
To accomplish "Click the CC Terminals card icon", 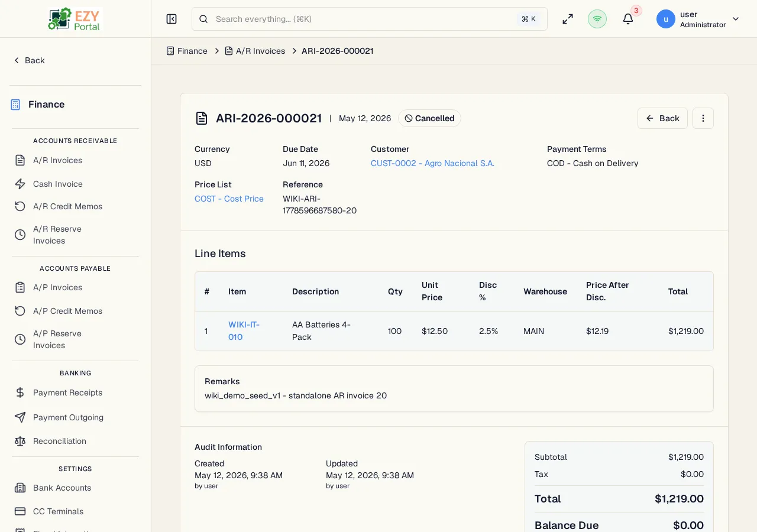I will point(20,511).
